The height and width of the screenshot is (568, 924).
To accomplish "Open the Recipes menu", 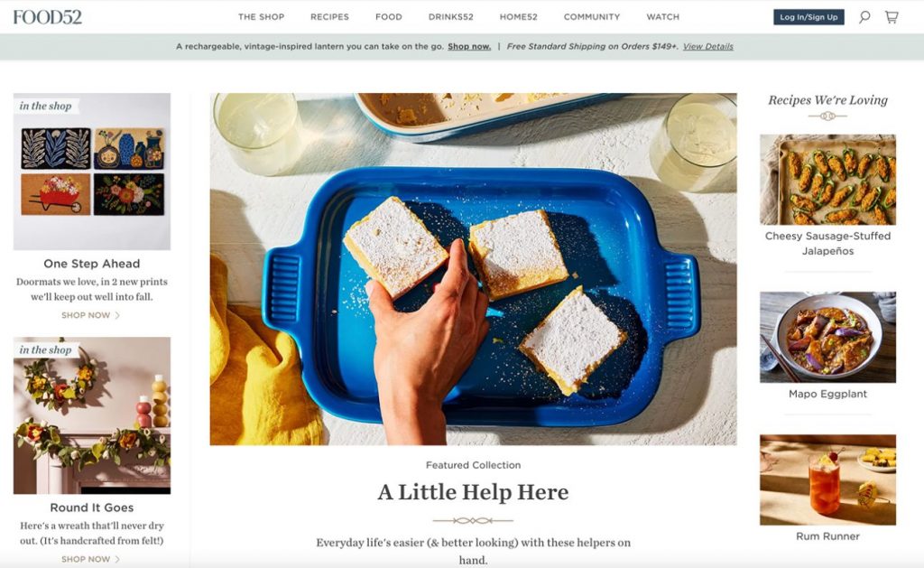I will 329,17.
